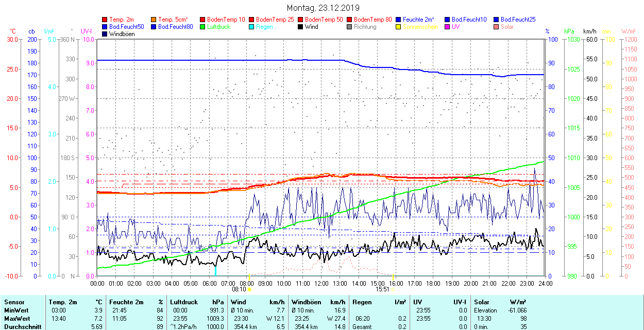This screenshot has width=644, height=330.
Task: Click maximum temperature value 7.2
Action: [99, 319]
